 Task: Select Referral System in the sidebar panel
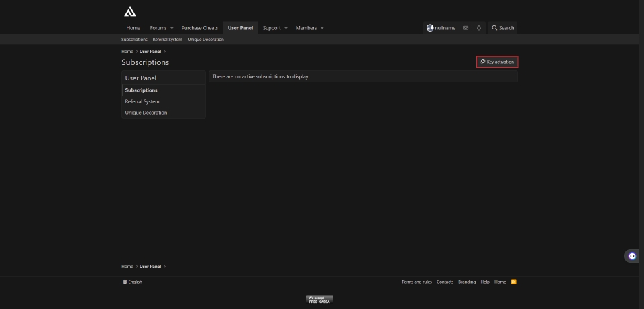tap(142, 101)
